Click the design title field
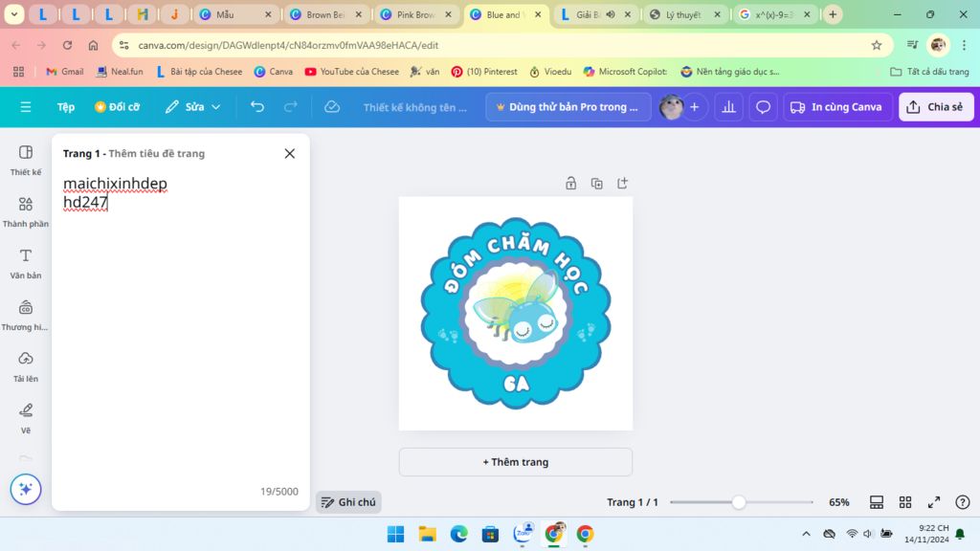 (415, 107)
